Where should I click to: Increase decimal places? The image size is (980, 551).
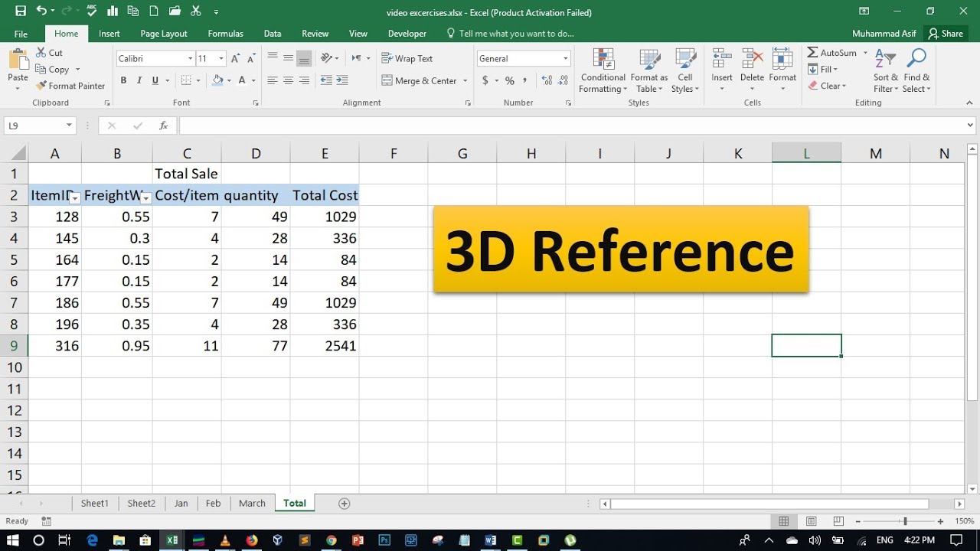click(547, 80)
